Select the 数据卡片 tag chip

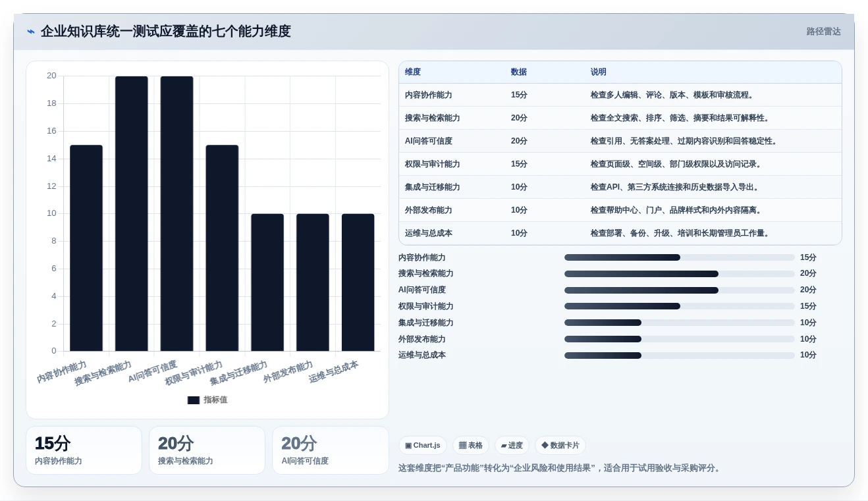560,446
